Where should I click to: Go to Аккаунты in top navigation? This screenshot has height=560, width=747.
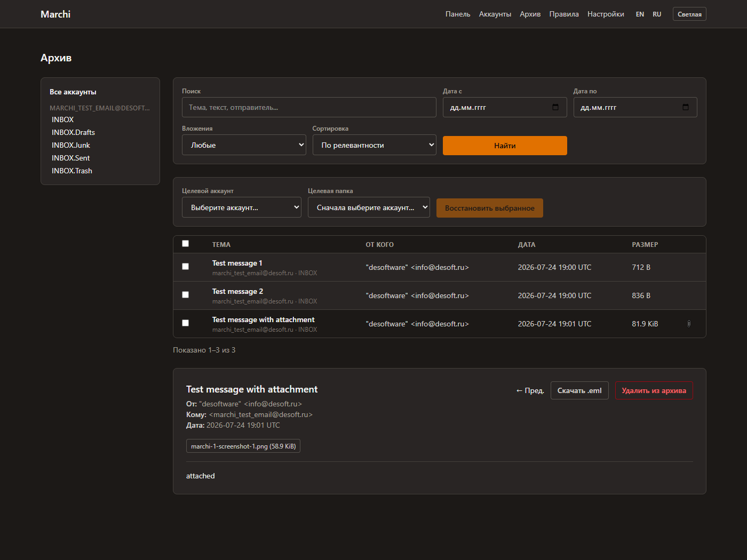click(495, 14)
